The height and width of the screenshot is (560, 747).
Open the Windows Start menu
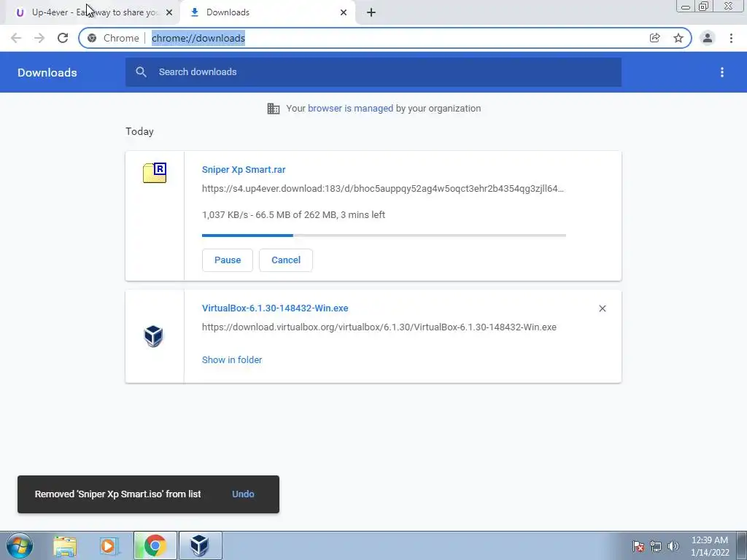(x=20, y=545)
